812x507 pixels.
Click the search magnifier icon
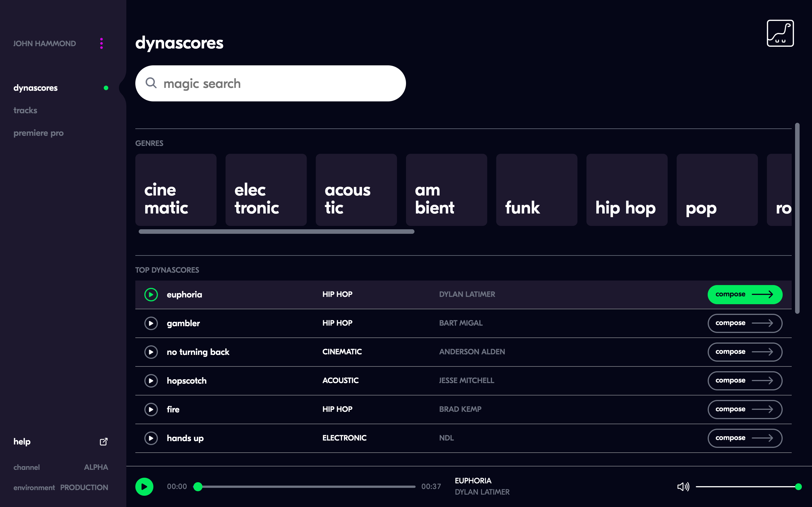tap(151, 83)
